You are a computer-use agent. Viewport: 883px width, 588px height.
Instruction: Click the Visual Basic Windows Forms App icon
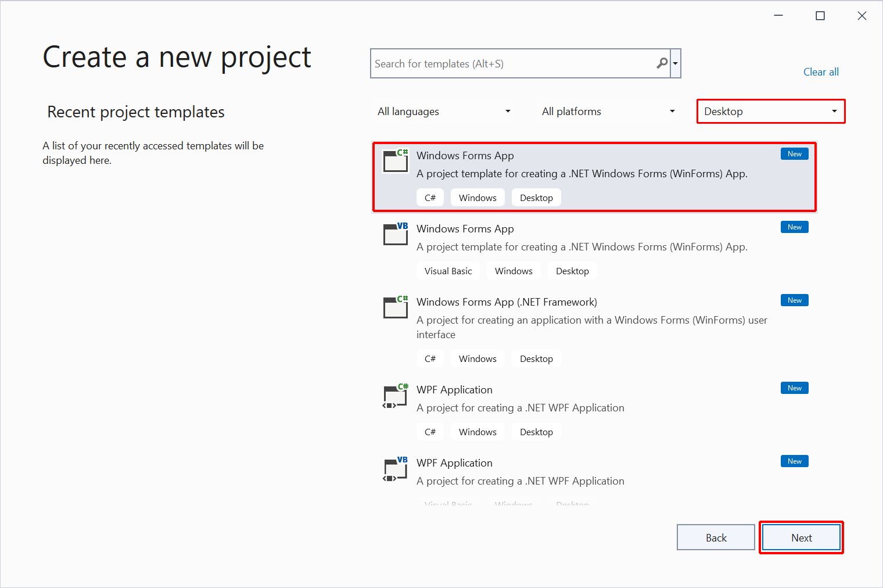pos(396,234)
